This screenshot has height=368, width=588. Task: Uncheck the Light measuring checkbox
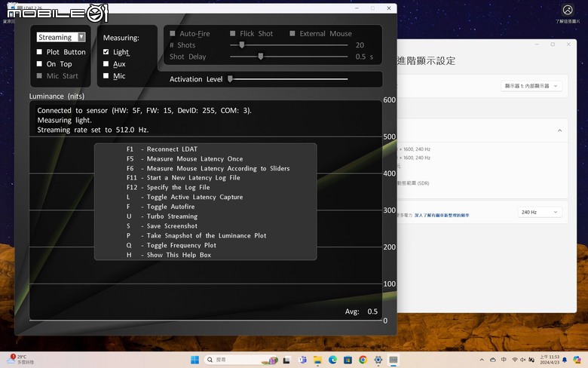[x=106, y=52]
